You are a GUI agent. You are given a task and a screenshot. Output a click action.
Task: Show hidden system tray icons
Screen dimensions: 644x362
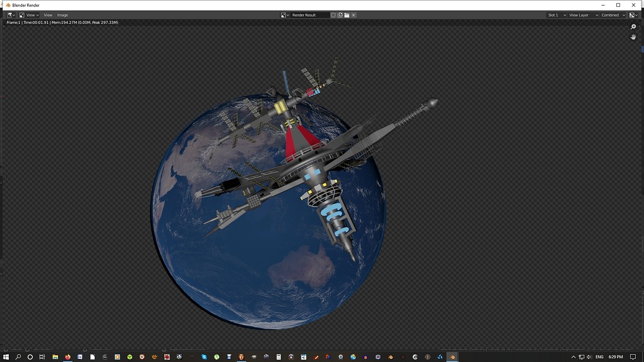574,357
